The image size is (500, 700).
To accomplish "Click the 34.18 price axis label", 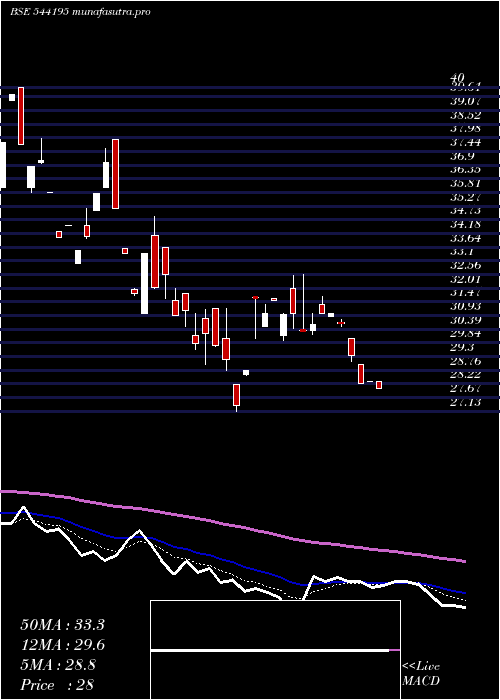I will tap(465, 225).
